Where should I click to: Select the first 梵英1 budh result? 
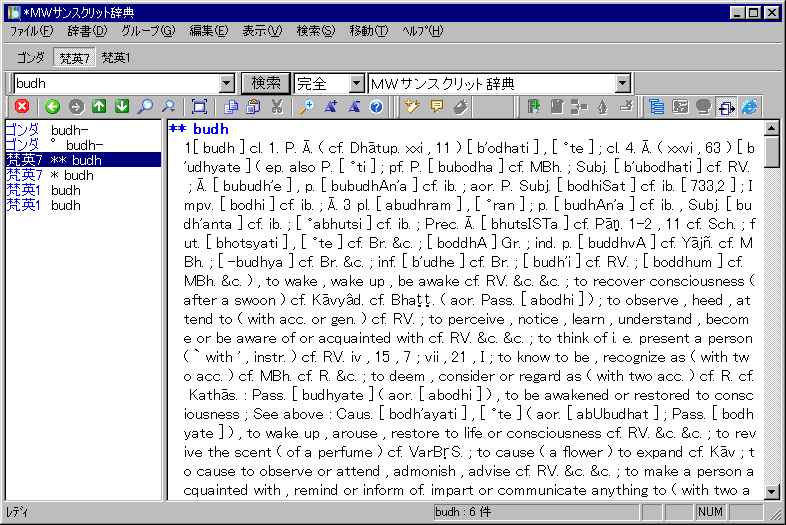coord(83,190)
